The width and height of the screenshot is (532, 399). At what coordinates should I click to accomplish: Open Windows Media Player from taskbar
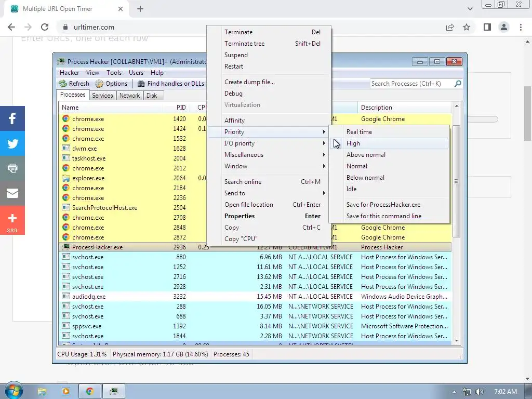click(66, 392)
